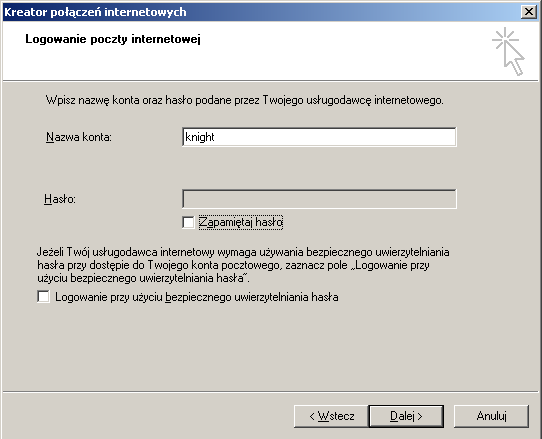Image resolution: width=542 pixels, height=439 pixels.
Task: Enable the Zapamiętaj hasło checkbox
Action: point(188,222)
